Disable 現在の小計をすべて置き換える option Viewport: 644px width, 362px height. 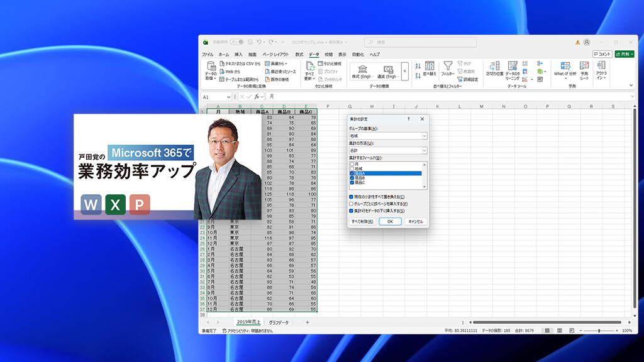pyautogui.click(x=350, y=196)
